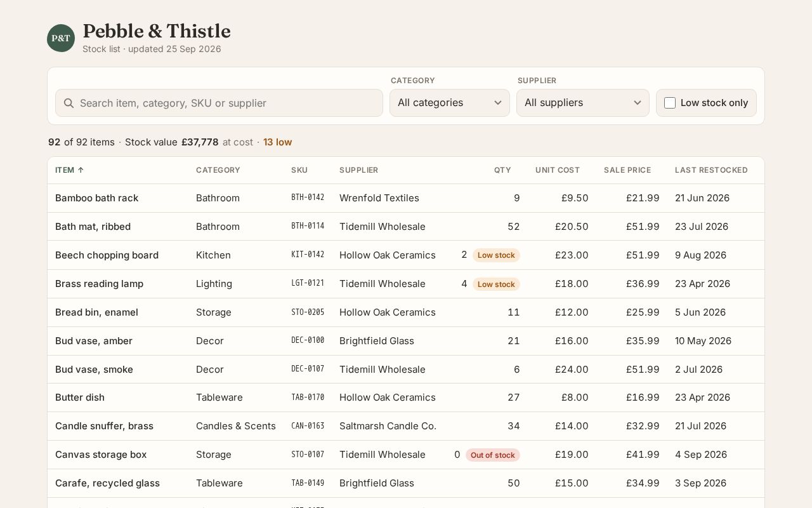Select the Bamboo bath rack row
The width and height of the screenshot is (812, 508).
[406, 198]
